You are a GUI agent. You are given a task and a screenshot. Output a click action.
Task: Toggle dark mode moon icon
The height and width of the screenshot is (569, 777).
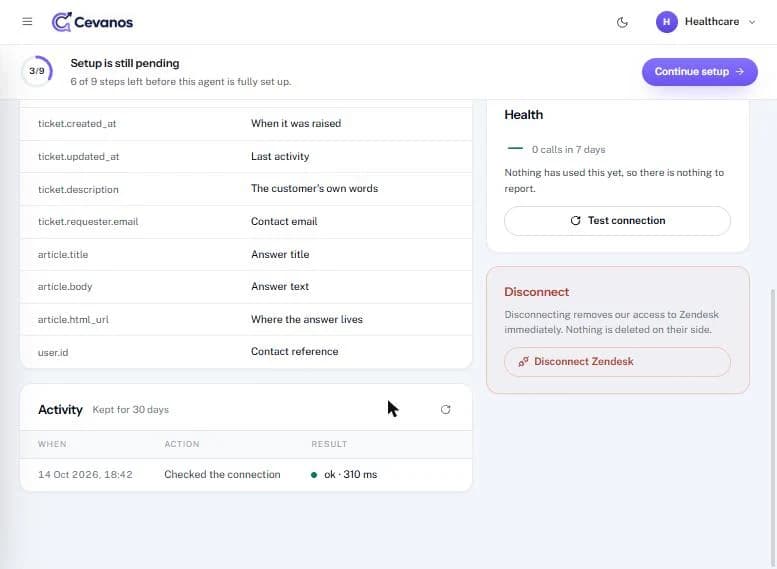pyautogui.click(x=622, y=22)
